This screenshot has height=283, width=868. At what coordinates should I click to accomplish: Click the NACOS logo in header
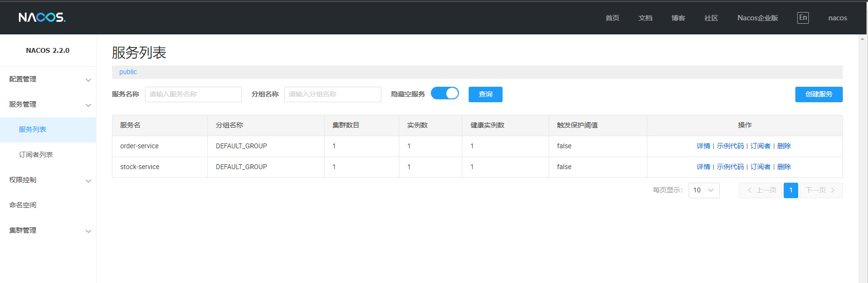pos(42,17)
